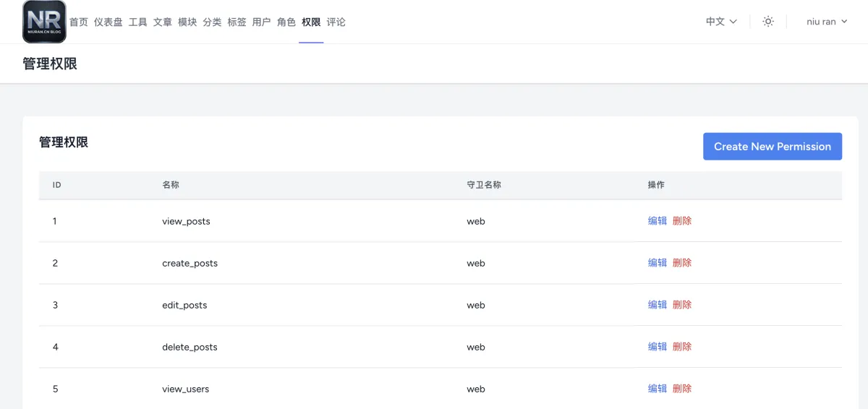
Task: Open the 角色 roles page
Action: coord(286,22)
